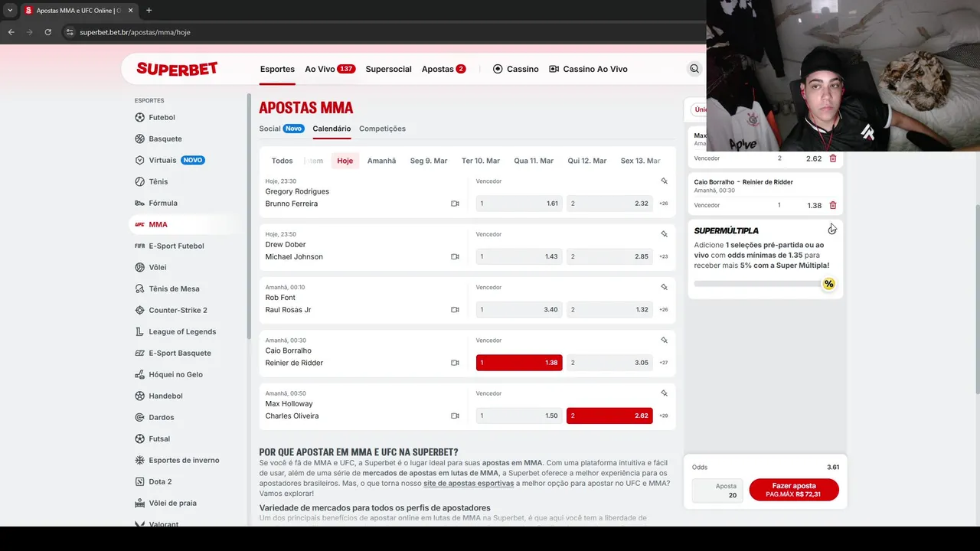Click the video stream icon for Gregory Rodrigues fight
The height and width of the screenshot is (551, 980).
click(x=455, y=204)
